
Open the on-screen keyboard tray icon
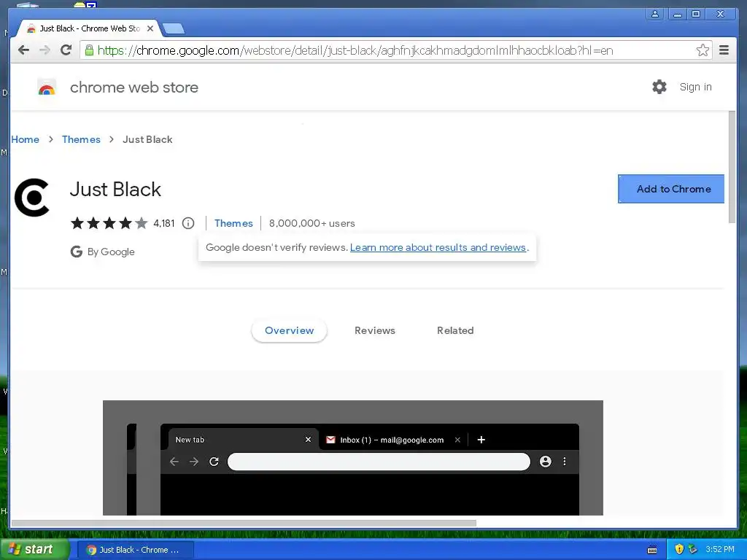point(652,550)
